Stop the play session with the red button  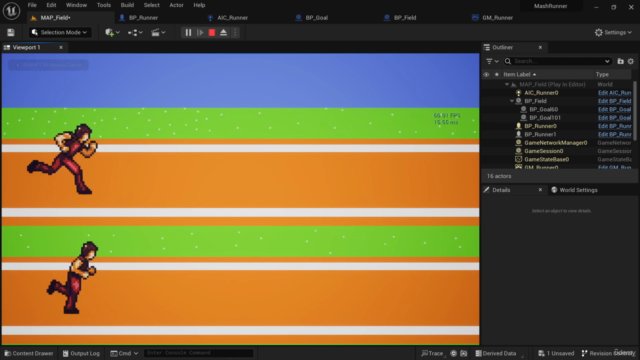coord(212,32)
